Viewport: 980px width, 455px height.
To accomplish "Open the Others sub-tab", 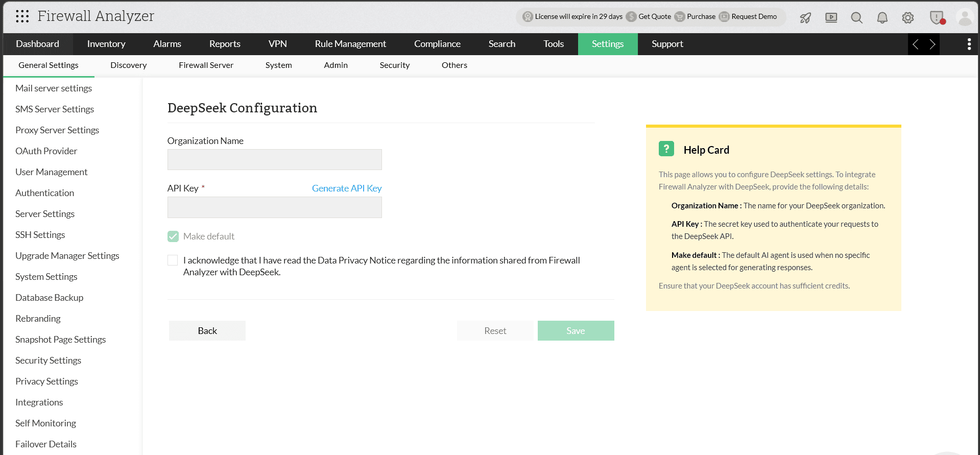I will click(x=455, y=65).
